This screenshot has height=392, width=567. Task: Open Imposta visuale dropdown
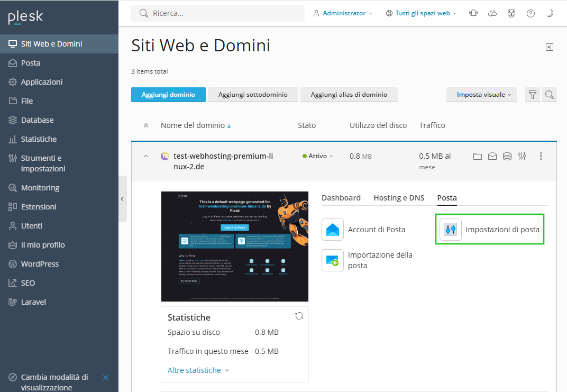[481, 95]
